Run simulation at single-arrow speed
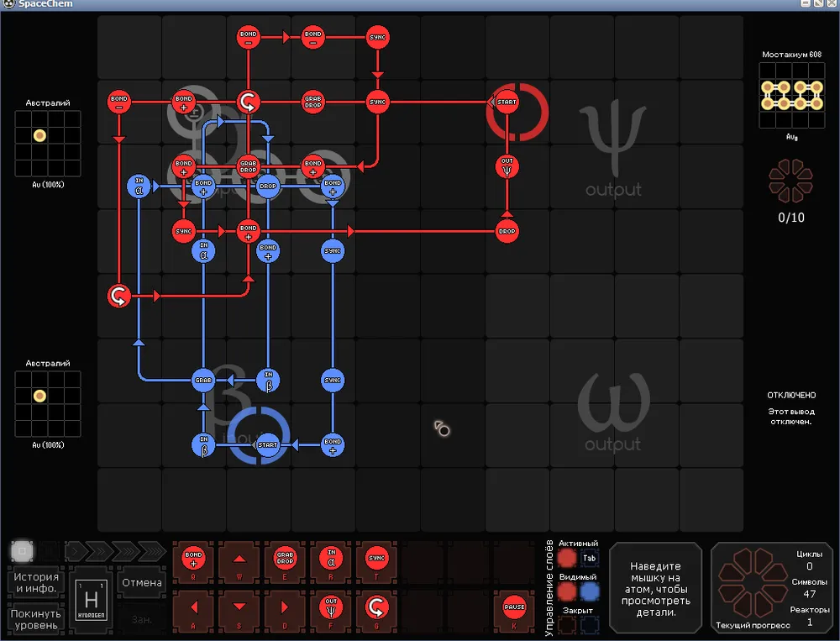The width and height of the screenshot is (840, 641). [x=75, y=550]
